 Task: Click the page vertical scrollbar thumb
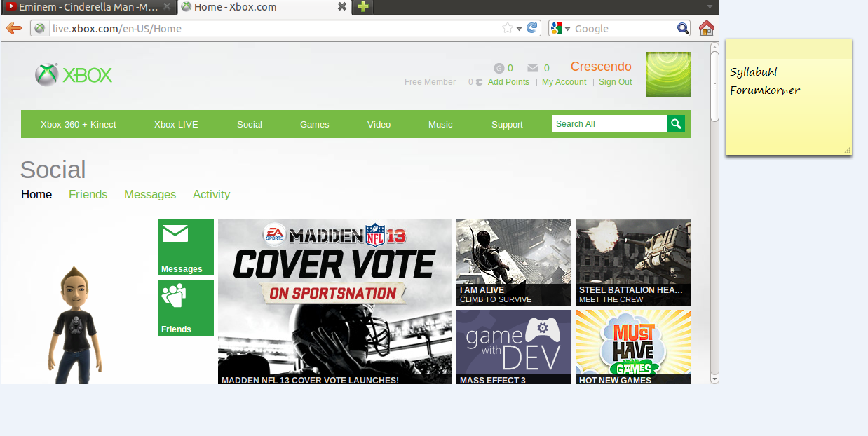click(x=714, y=86)
